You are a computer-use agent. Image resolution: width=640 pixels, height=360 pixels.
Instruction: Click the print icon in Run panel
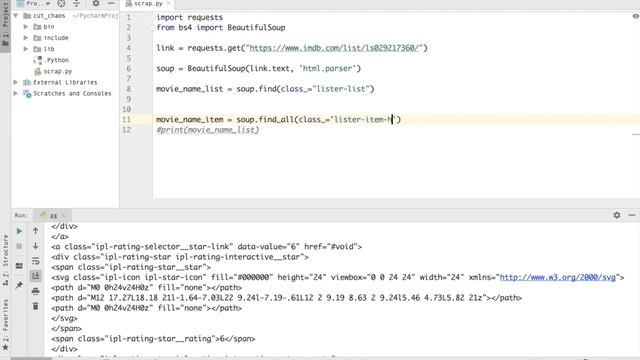pos(36,291)
